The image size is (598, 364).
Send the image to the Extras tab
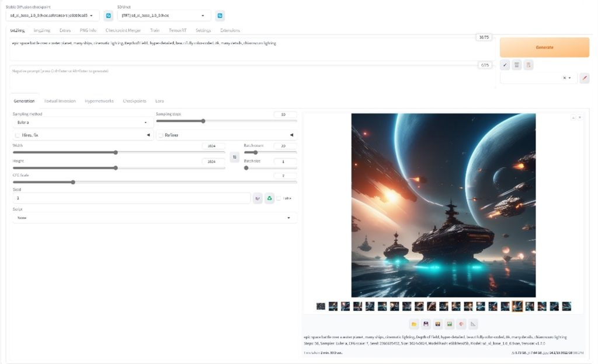(473, 324)
